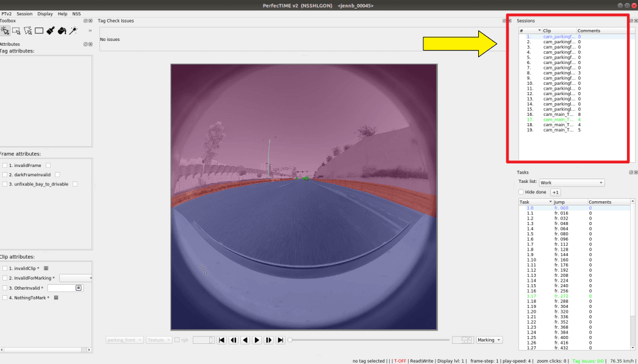
Task: Play the clip forward
Action: 257,340
